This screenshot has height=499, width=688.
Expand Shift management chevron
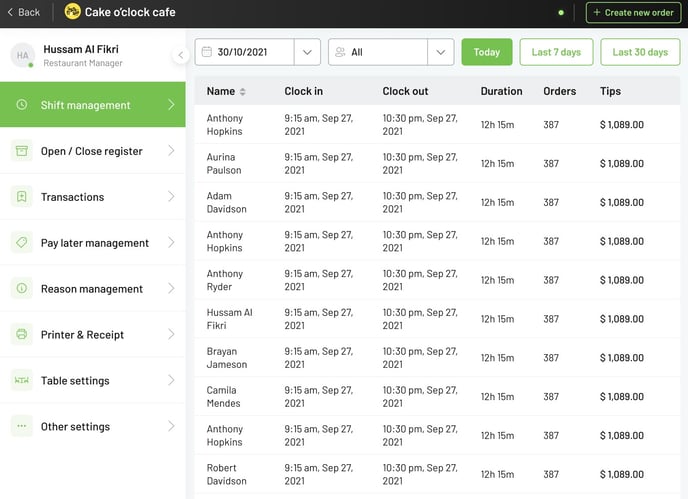tap(171, 104)
